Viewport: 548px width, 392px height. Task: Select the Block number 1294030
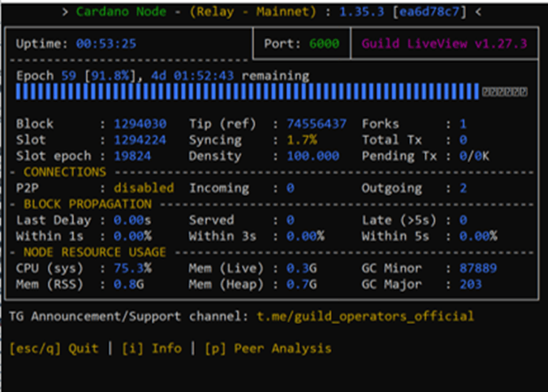point(138,124)
